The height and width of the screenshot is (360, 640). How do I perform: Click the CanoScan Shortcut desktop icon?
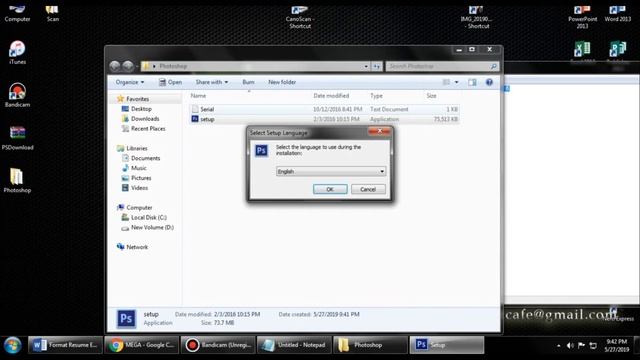point(300,17)
